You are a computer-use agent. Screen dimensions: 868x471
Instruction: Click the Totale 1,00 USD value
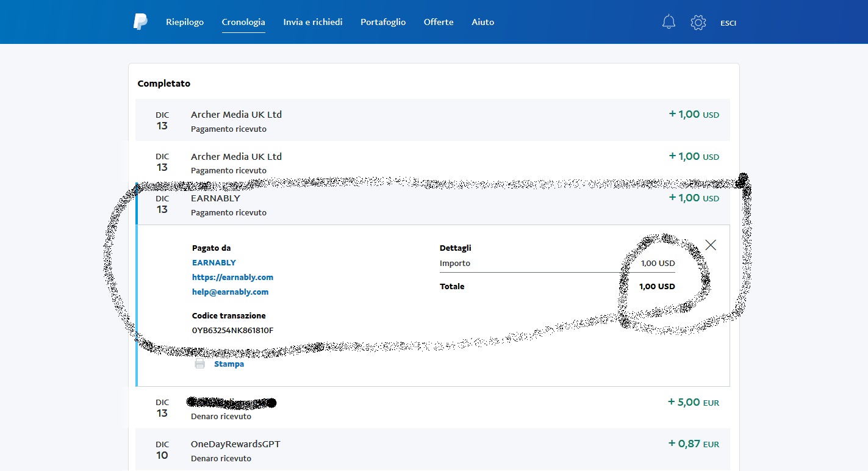(x=657, y=286)
